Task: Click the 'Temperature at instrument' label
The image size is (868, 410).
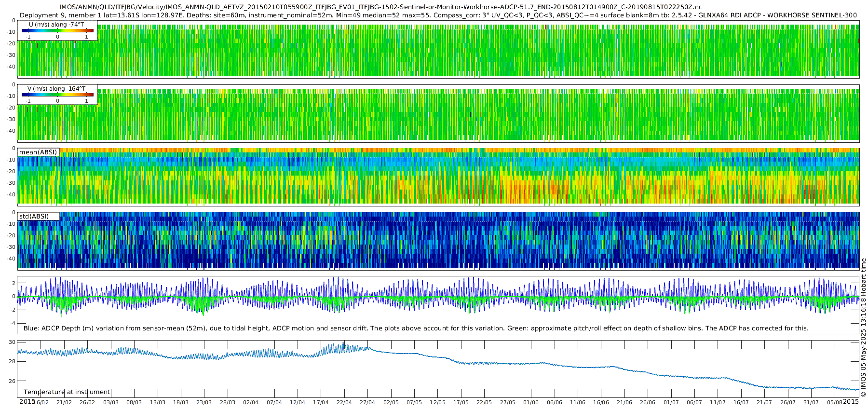Action: 67,392
